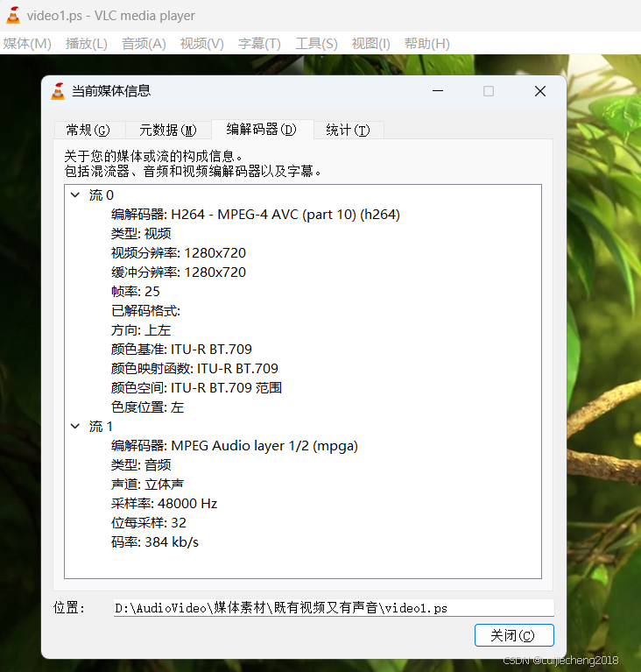Open the 字幕(T) menu
641x672 pixels.
(x=259, y=44)
